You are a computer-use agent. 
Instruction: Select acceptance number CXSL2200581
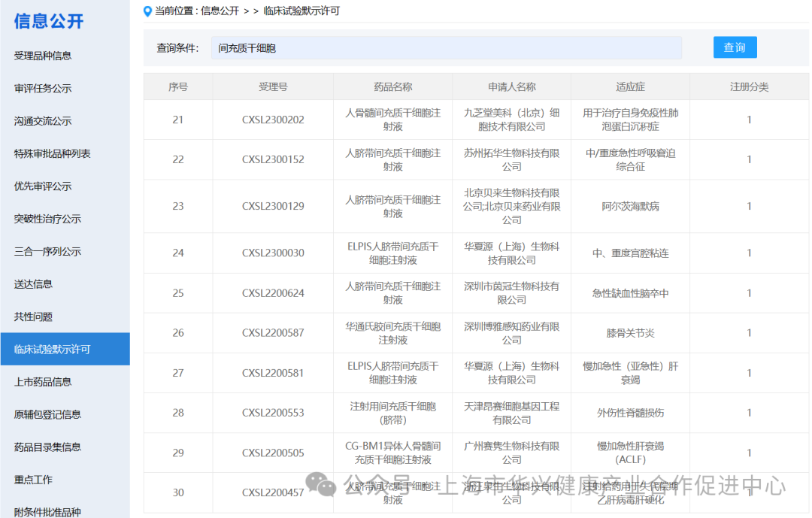point(273,373)
